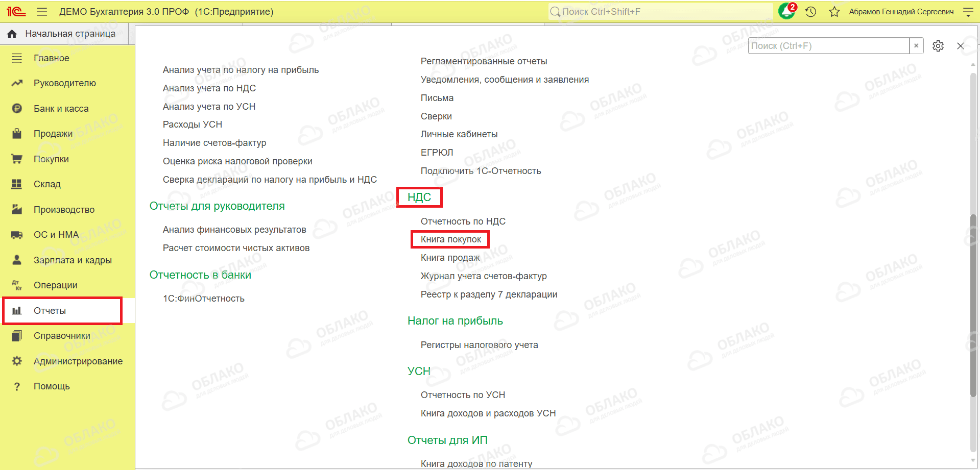Click the Помощь question mark icon
This screenshot has width=980, height=470.
coord(17,386)
